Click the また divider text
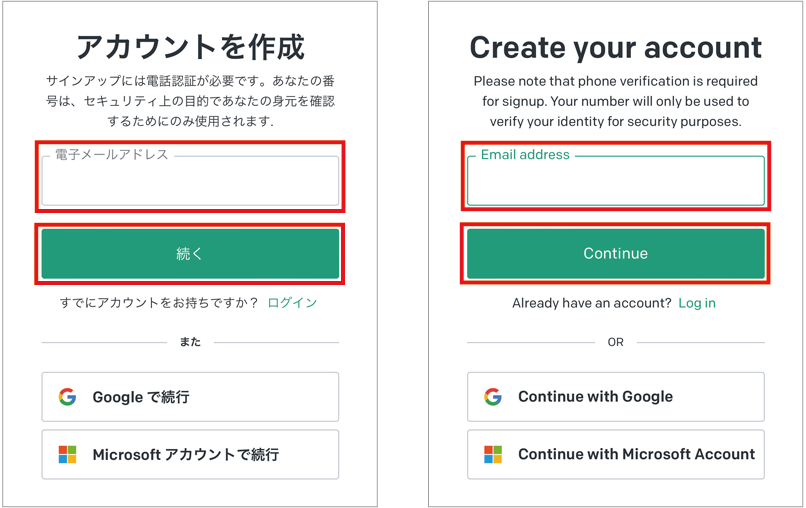The width and height of the screenshot is (806, 508). click(190, 342)
